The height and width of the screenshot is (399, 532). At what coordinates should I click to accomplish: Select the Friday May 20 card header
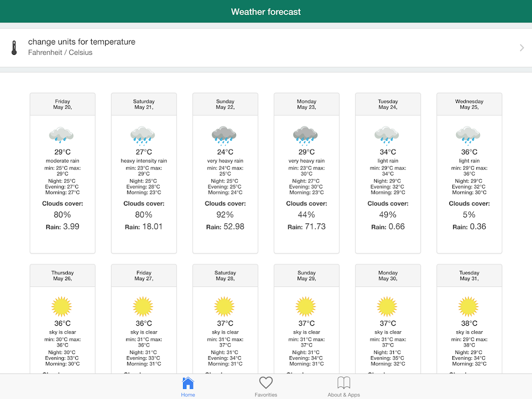point(62,104)
